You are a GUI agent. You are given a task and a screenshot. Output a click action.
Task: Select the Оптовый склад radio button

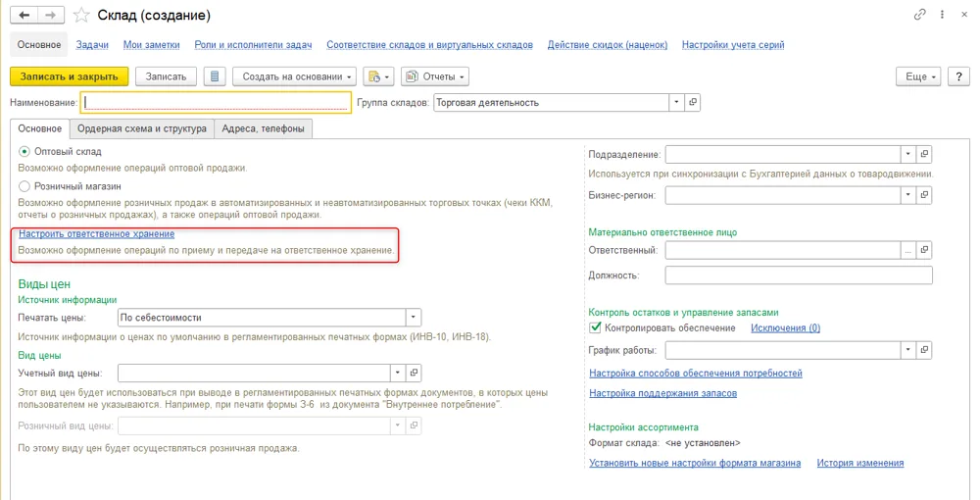click(24, 151)
